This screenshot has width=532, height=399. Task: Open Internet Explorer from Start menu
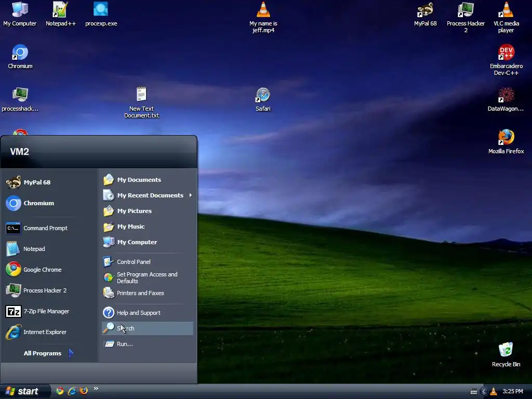pos(49,332)
